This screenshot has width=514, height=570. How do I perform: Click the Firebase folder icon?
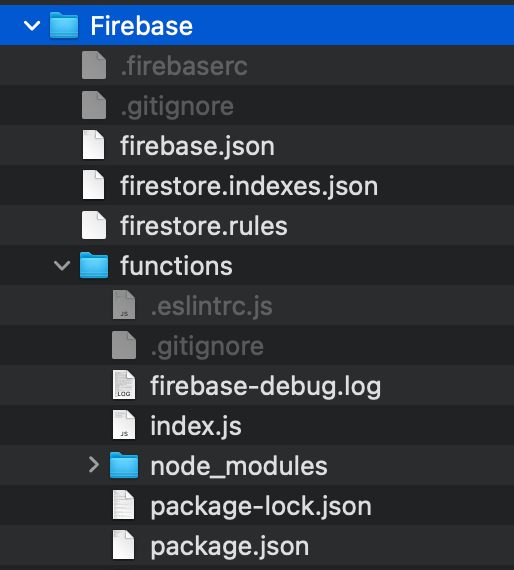coord(64,25)
